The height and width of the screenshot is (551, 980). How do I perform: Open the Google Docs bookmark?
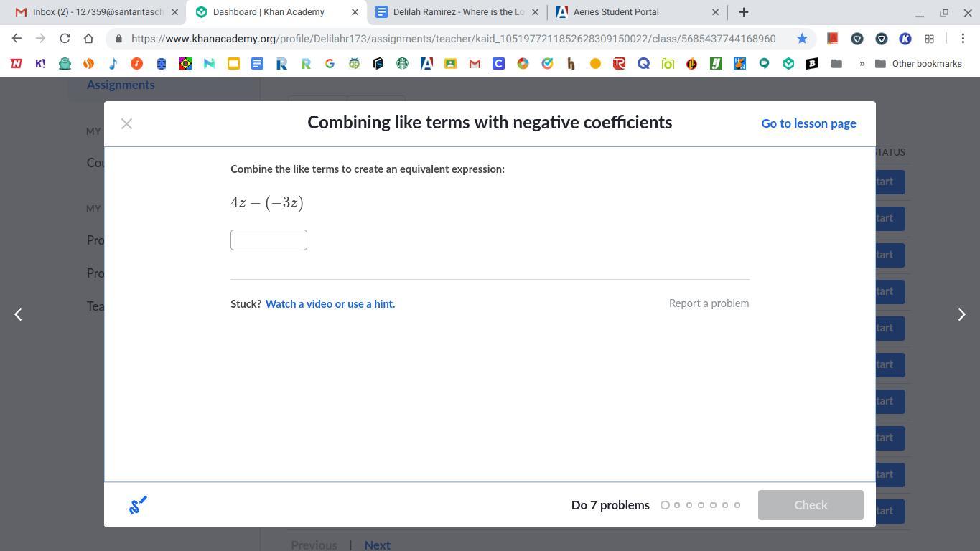(x=257, y=64)
